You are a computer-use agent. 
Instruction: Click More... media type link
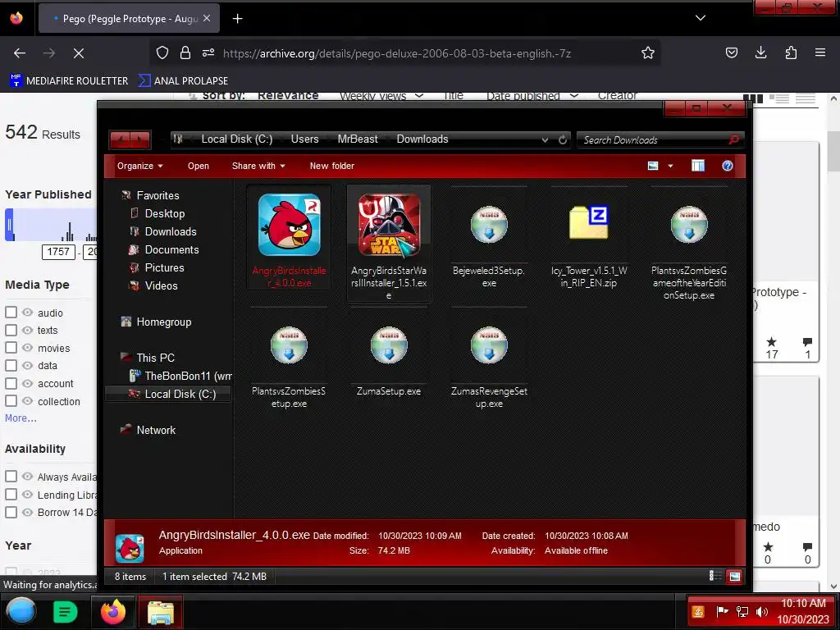point(21,418)
